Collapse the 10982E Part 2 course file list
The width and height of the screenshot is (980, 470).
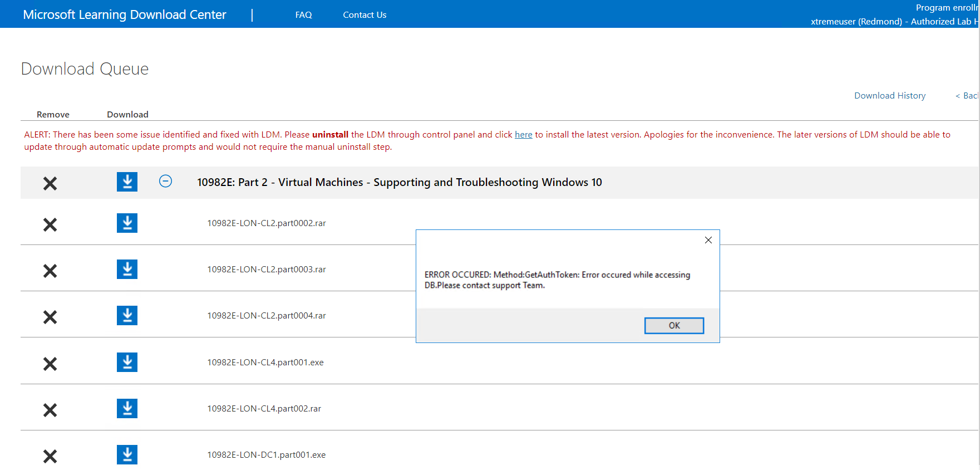(165, 181)
